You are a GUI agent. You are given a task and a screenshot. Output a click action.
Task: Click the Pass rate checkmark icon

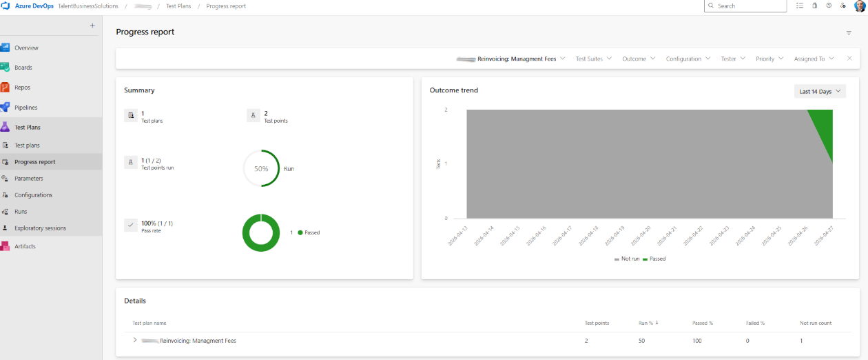[130, 225]
